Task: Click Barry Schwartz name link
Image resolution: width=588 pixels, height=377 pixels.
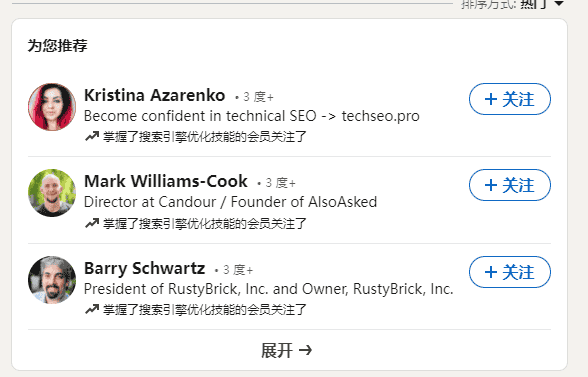Action: click(144, 268)
